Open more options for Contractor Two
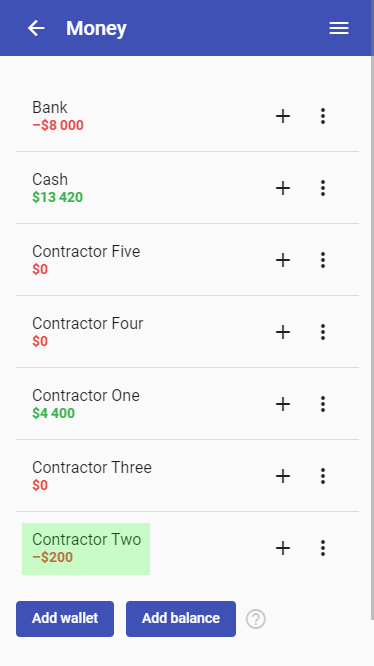 (323, 548)
